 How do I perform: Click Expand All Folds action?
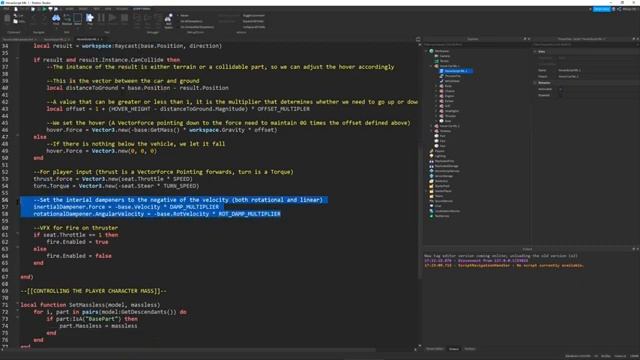[253, 21]
